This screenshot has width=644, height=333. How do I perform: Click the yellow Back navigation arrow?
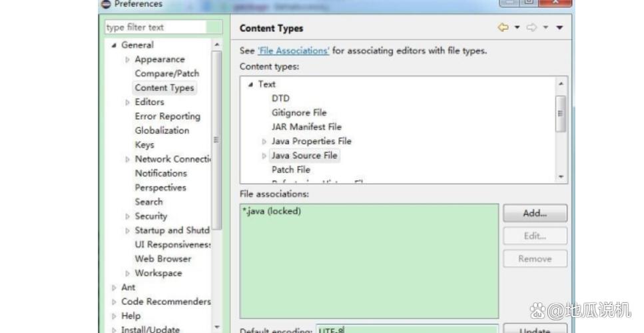click(503, 28)
